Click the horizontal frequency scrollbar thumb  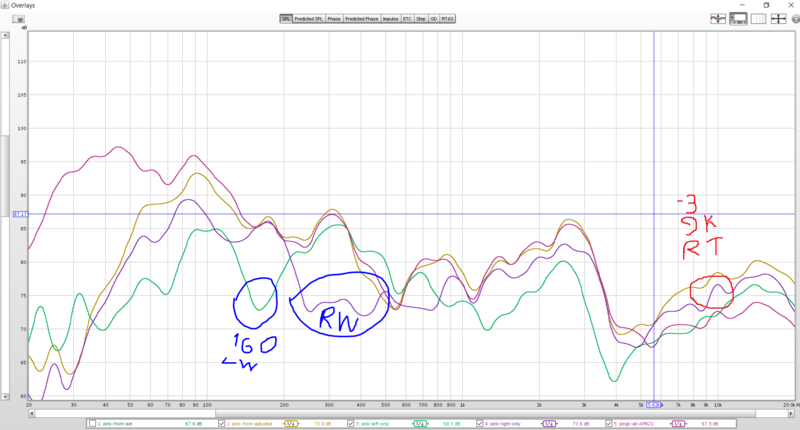[x=485, y=413]
